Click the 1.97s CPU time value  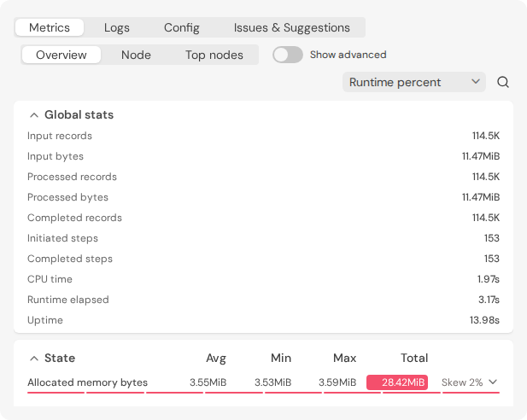(489, 279)
